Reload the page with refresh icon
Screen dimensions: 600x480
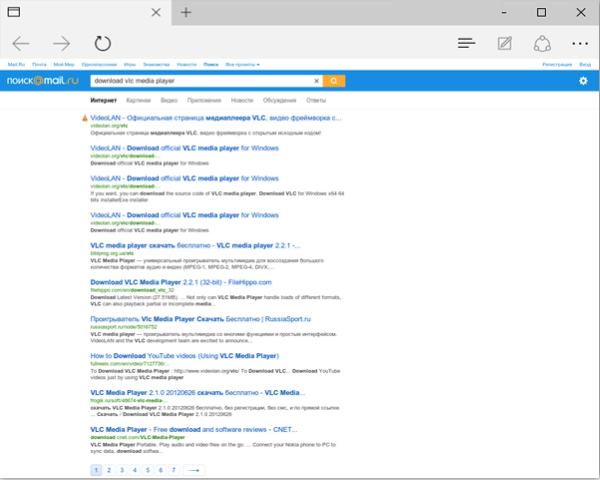click(x=103, y=44)
